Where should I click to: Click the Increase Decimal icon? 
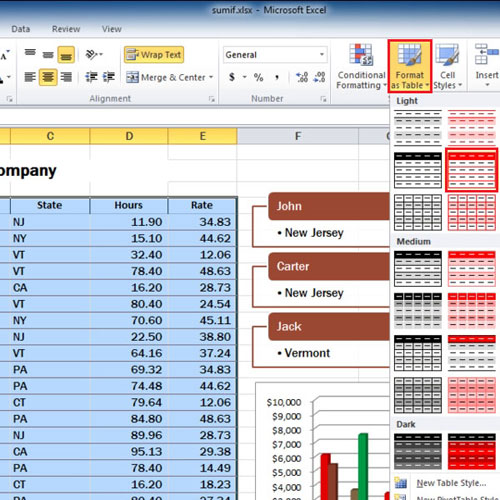302,77
